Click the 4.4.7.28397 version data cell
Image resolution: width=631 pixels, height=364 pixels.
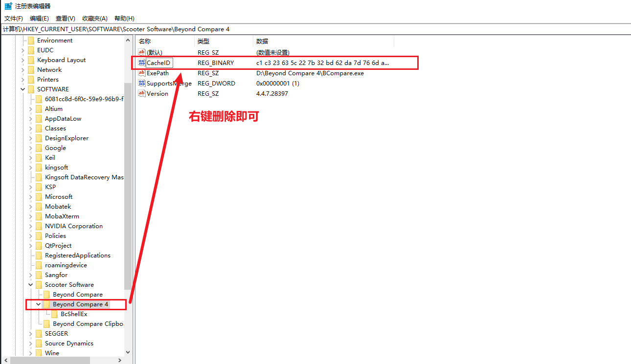(272, 93)
